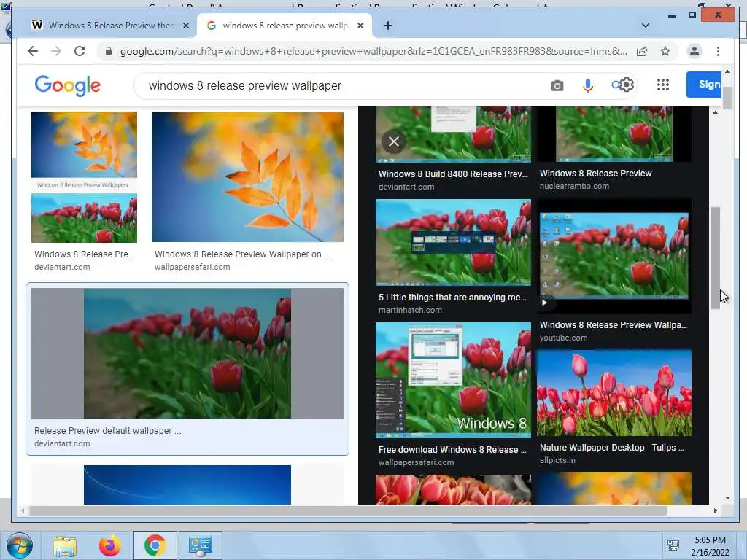Minimize the Chrome window
The width and height of the screenshot is (747, 560).
672,15
